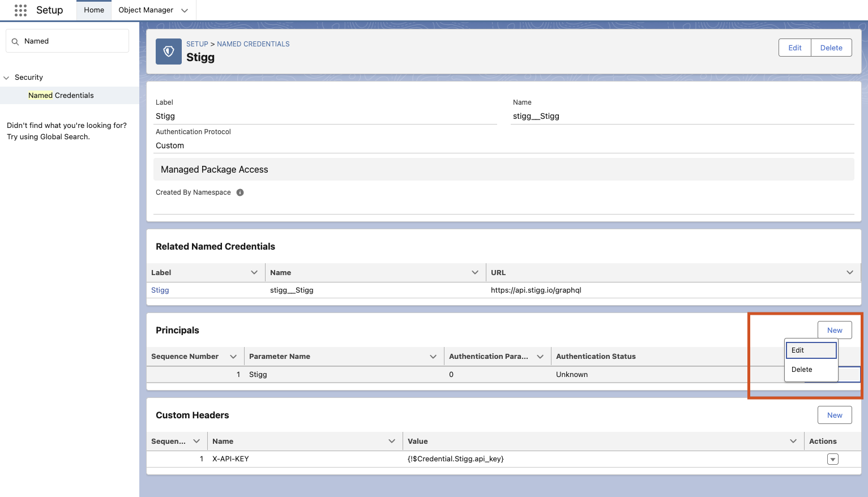Click the Named Credentials shield icon

[x=169, y=52]
